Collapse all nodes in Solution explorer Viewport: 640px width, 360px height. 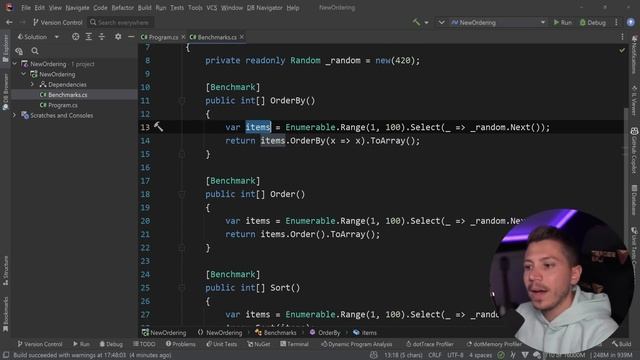(x=102, y=37)
